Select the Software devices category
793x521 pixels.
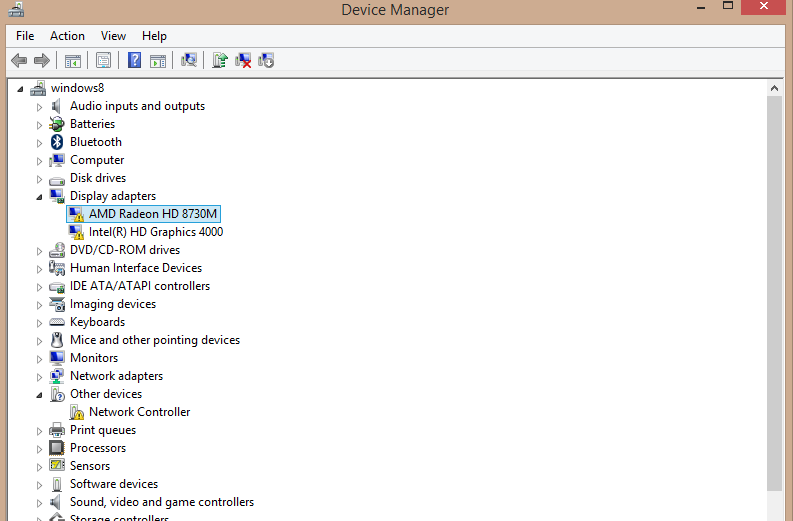click(x=114, y=484)
